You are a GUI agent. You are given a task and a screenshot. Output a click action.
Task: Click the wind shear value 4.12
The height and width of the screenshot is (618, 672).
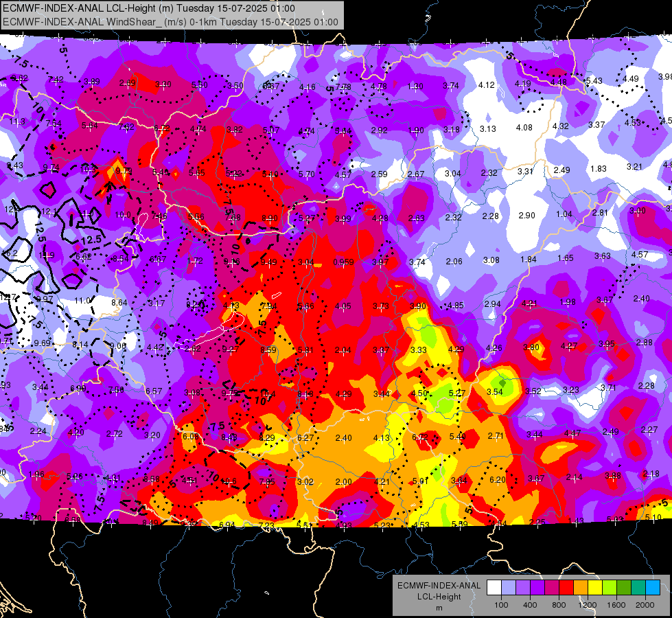(x=487, y=85)
